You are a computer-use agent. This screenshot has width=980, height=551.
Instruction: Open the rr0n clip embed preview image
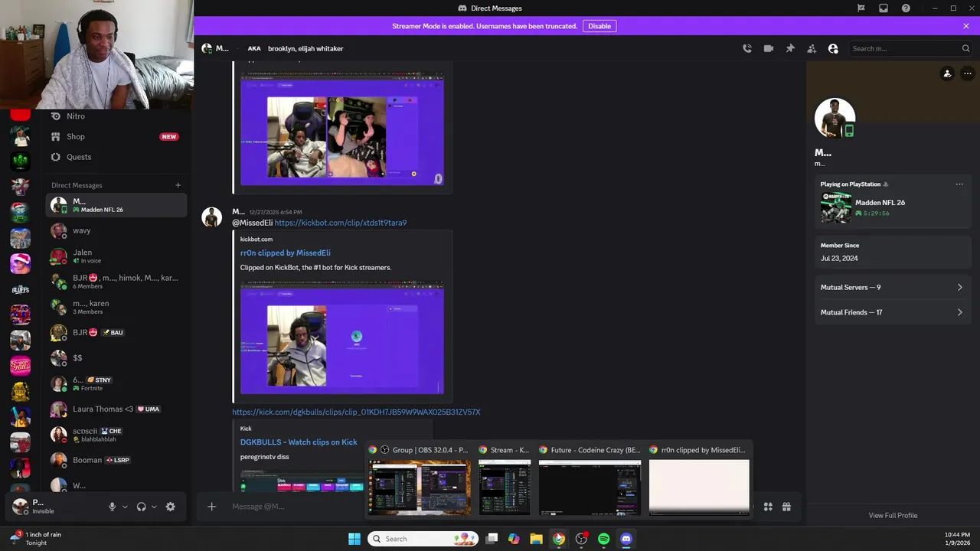click(x=342, y=337)
